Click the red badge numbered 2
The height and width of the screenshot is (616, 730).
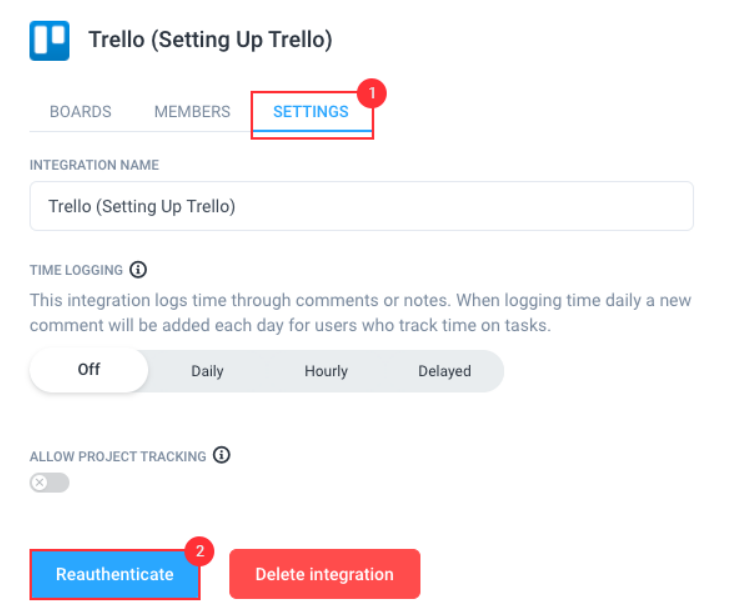pyautogui.click(x=199, y=551)
